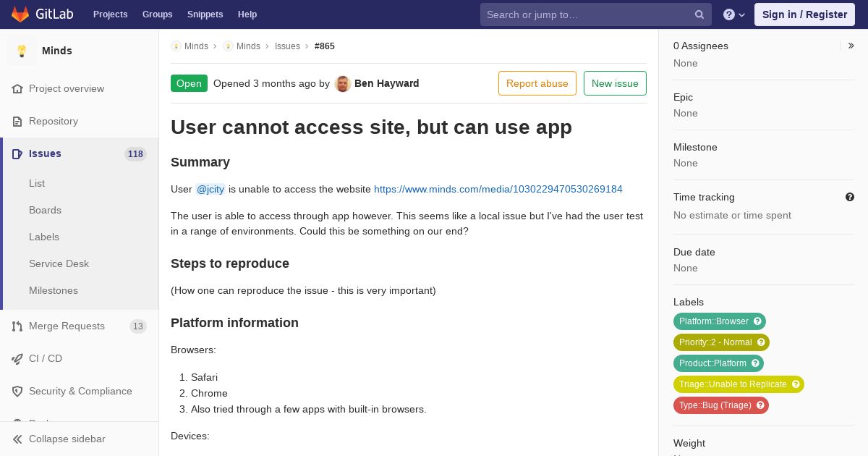Open Ben Hayward's profile link

click(x=387, y=83)
